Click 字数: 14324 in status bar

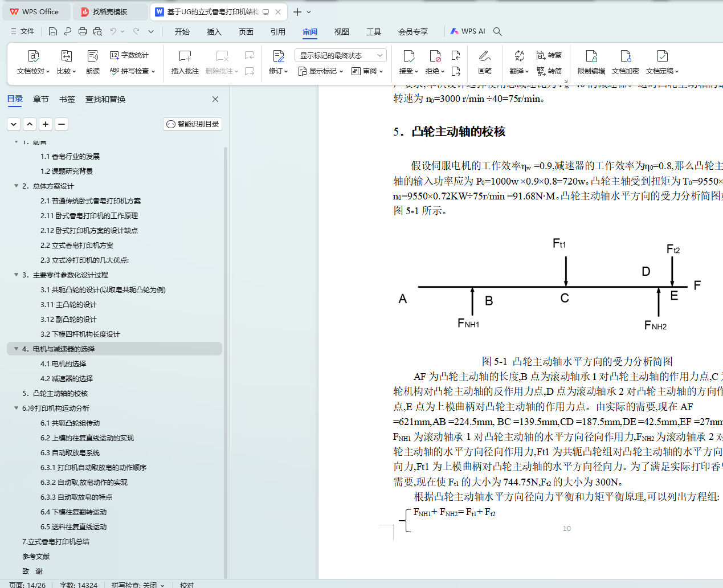(x=79, y=585)
